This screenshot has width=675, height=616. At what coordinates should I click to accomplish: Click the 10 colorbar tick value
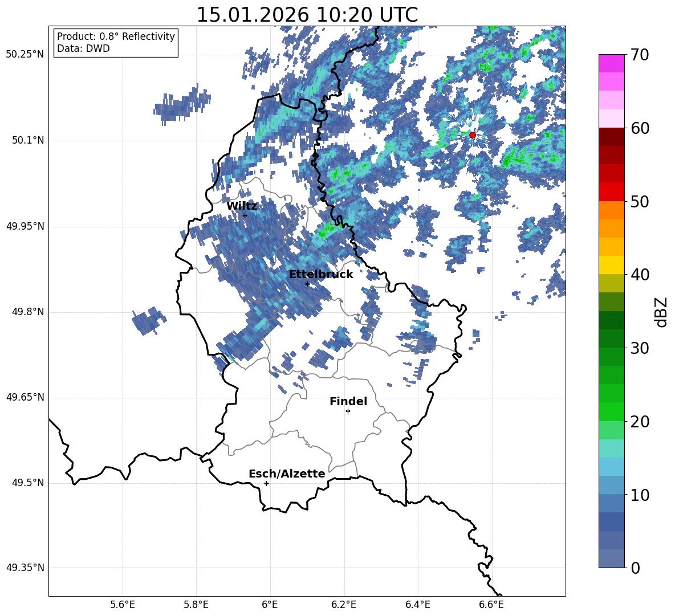click(x=640, y=495)
